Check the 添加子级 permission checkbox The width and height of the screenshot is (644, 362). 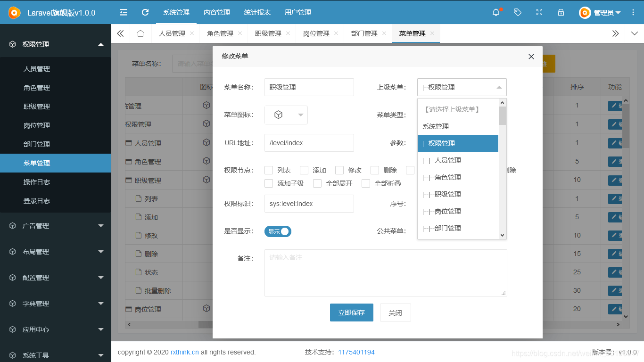[269, 183]
